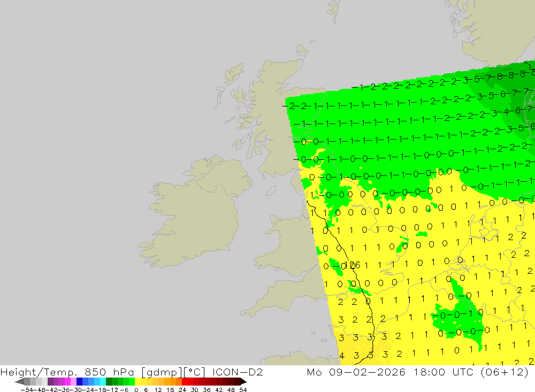The image size is (535, 392).
Task: Click the 'ICON-D2' model name
Action: (x=238, y=372)
